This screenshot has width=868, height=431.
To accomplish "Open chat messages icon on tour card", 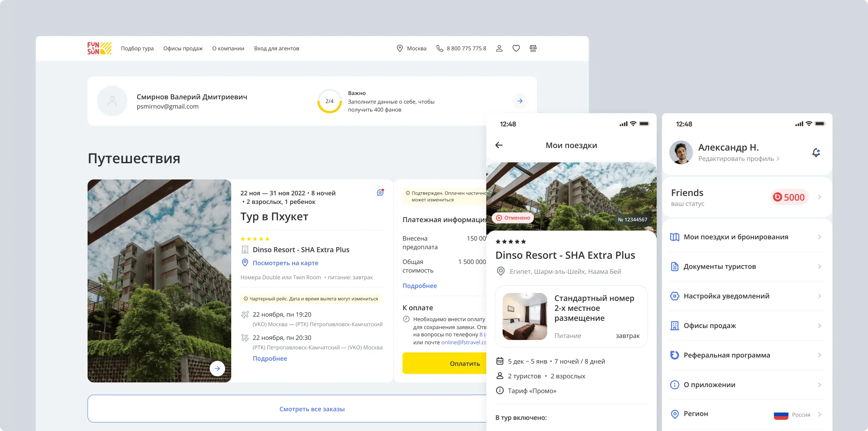I will (x=380, y=193).
